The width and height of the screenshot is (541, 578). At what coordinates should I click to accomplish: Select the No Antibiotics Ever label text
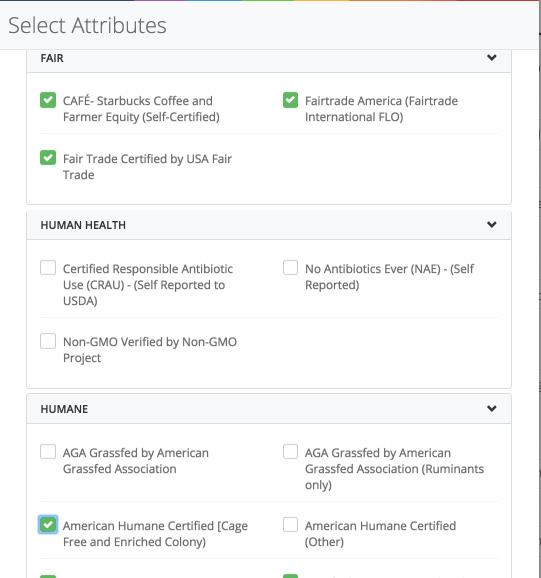390,277
